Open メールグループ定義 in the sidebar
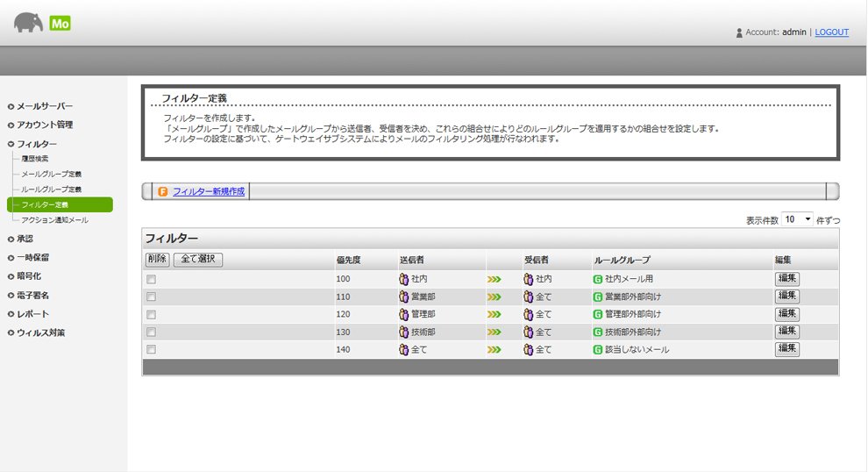This screenshot has height=472, width=868. click(x=52, y=174)
